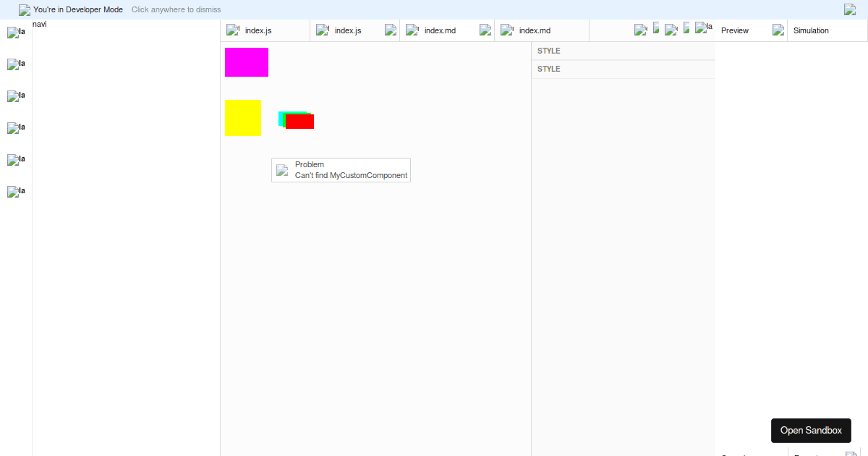
Task: Click the icon right of second index.js tab
Action: 391,30
